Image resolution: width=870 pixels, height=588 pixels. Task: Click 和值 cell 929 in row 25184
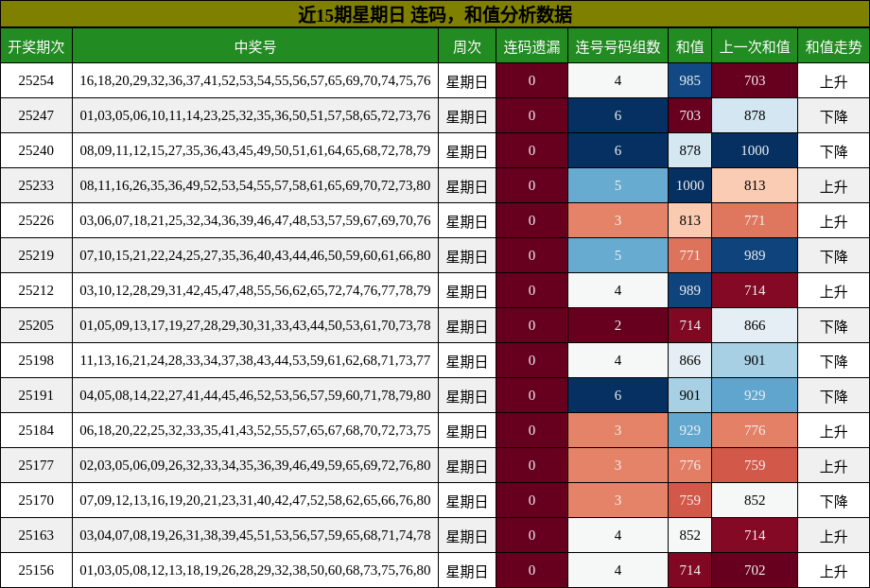(689, 430)
